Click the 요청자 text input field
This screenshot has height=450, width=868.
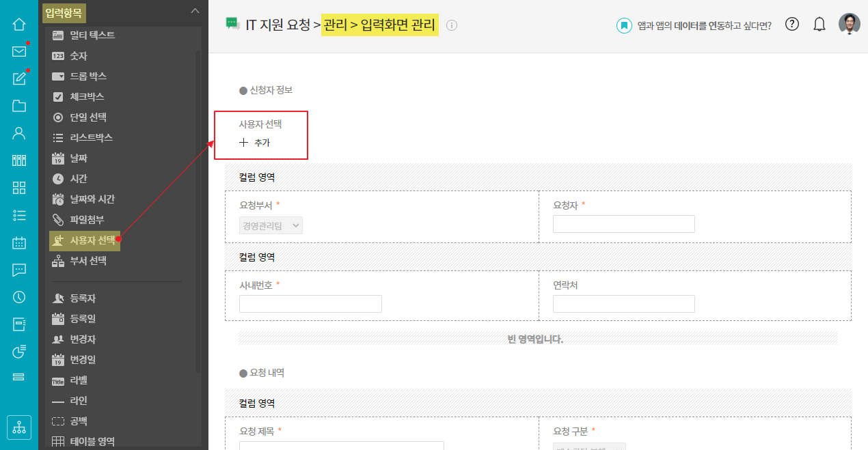(x=623, y=224)
